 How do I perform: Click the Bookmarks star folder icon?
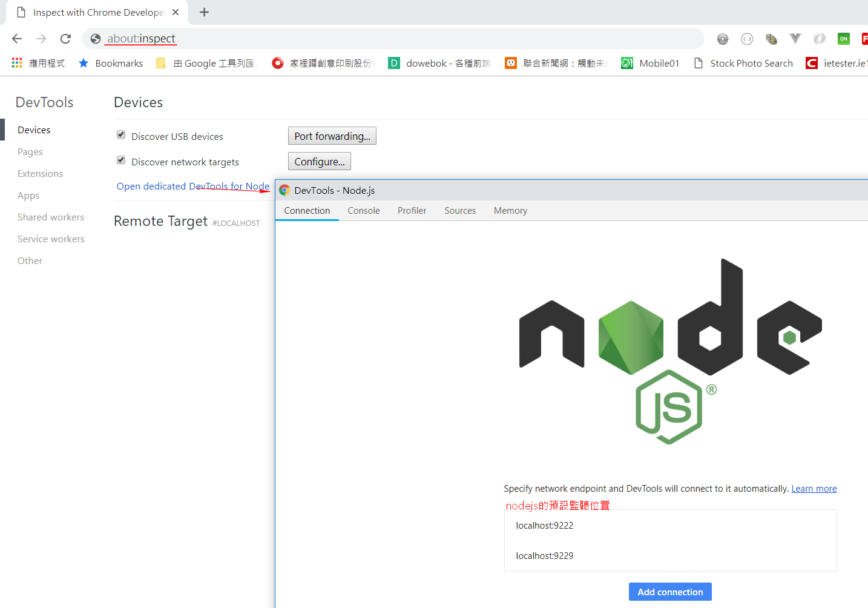click(x=83, y=62)
